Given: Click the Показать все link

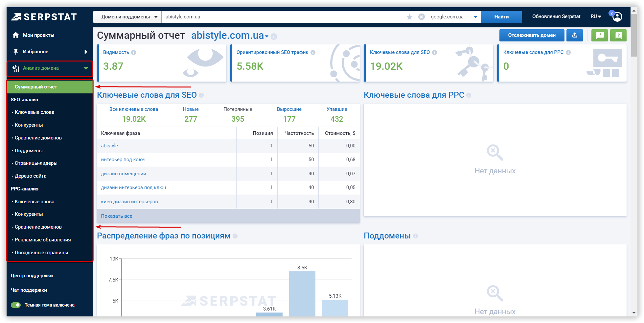Looking at the screenshot, I should click(x=117, y=216).
